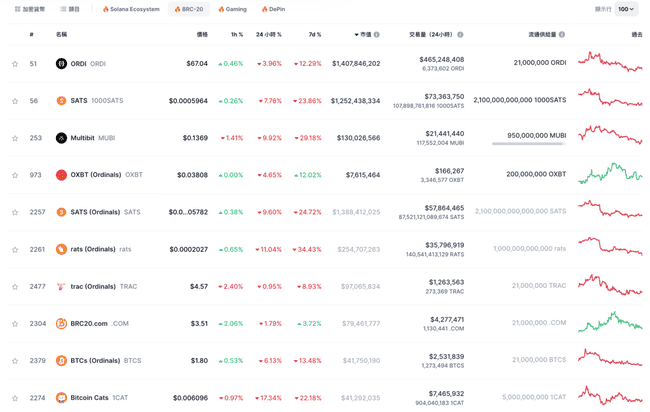Star SATS 1000SATS row favorite
This screenshot has height=412, width=650.
[15, 101]
